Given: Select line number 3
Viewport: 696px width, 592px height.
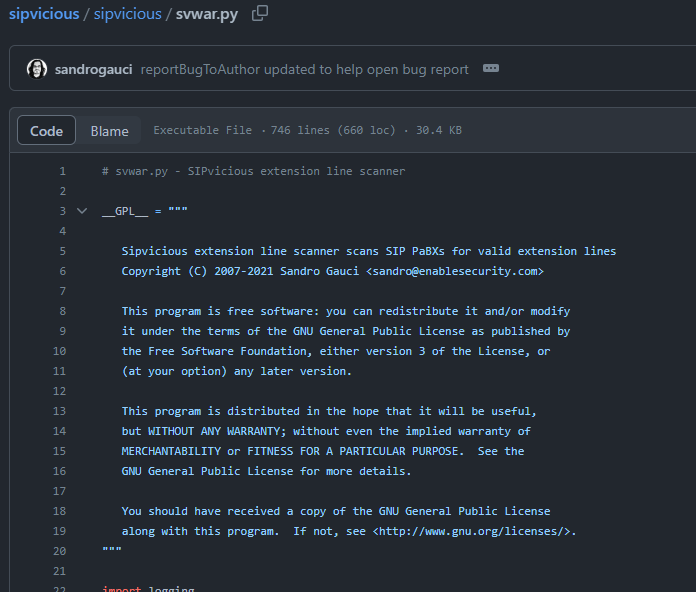Looking at the screenshot, I should (63, 211).
